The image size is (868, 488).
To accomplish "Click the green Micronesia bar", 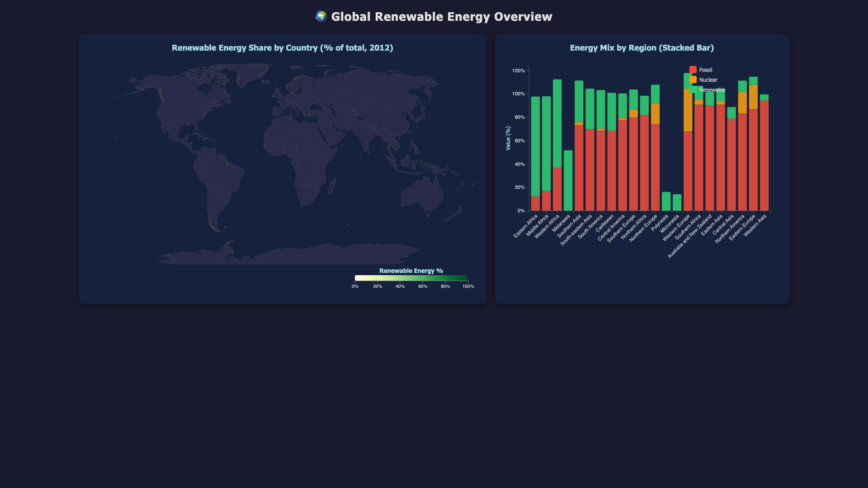I will coord(677,202).
